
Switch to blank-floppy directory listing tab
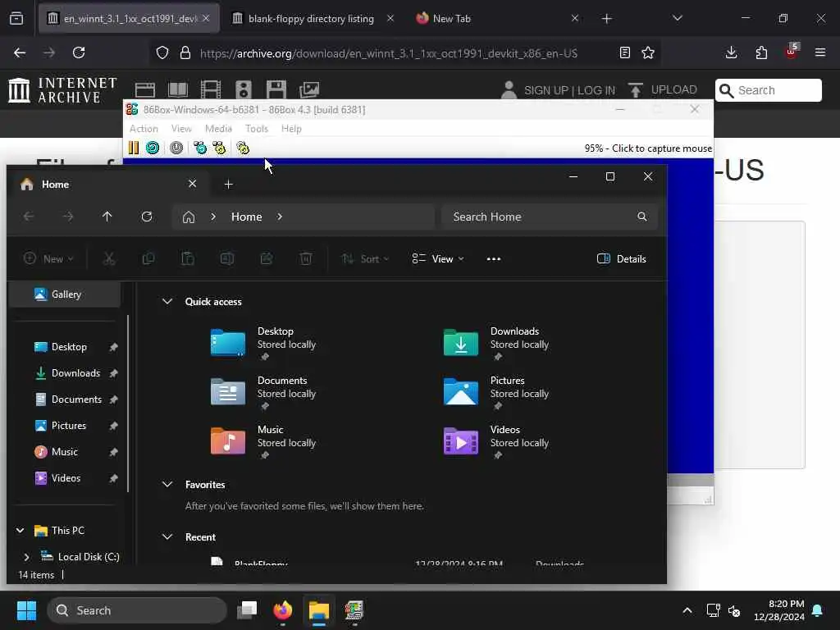click(311, 18)
